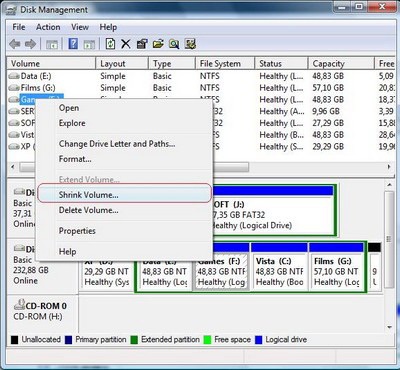Open the Help menu in menu bar
This screenshot has width=400, height=370.
coord(108,27)
